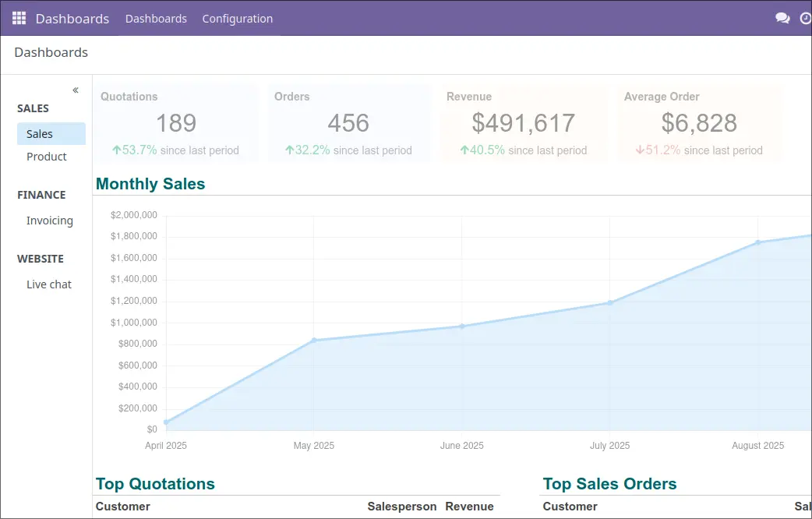Click the red down arrow in Average Order

coord(640,150)
